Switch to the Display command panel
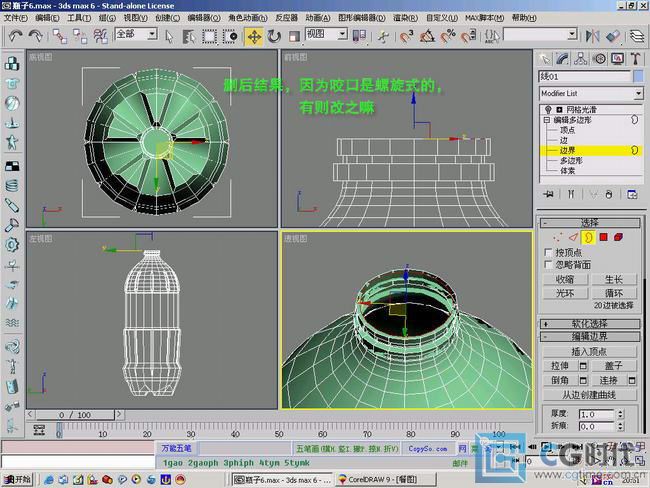This screenshot has height=488, width=650. [618, 59]
